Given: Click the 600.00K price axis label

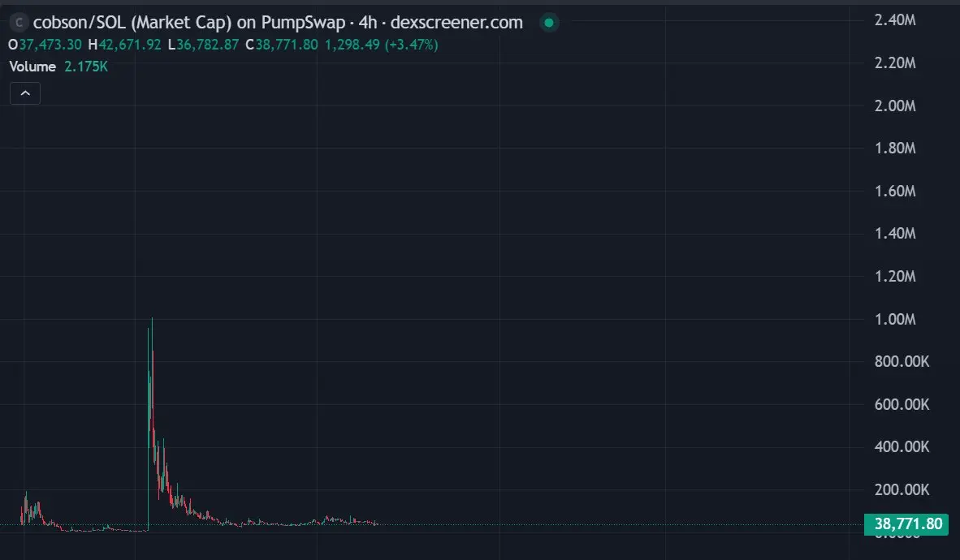Looking at the screenshot, I should [902, 404].
